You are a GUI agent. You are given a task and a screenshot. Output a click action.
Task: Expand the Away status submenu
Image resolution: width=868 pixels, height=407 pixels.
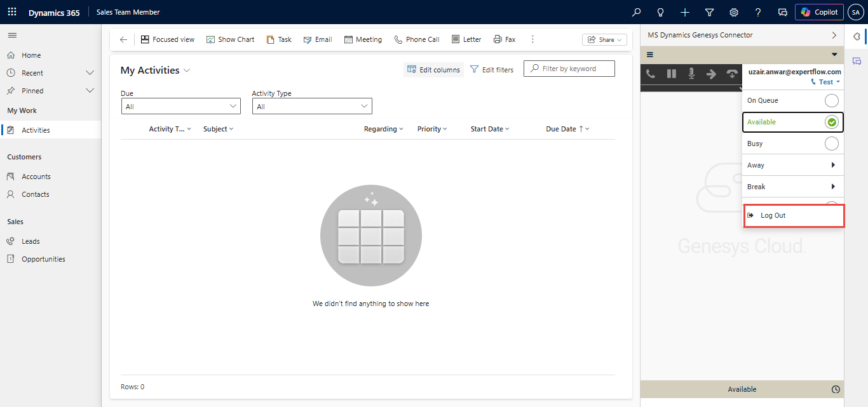793,165
